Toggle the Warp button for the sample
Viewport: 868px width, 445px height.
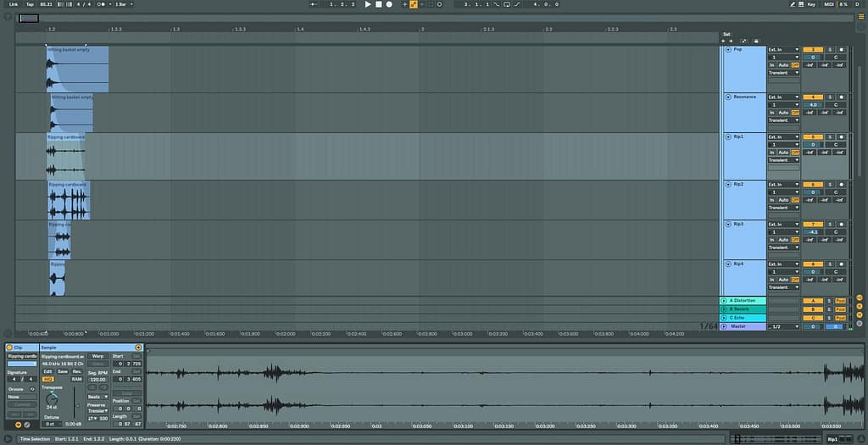[x=97, y=356]
